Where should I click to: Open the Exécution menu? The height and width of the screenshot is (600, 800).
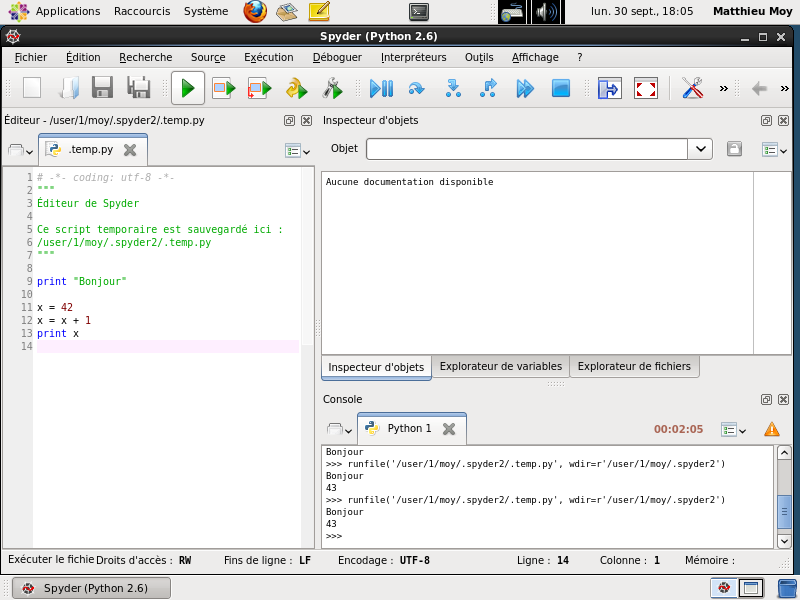tap(269, 57)
